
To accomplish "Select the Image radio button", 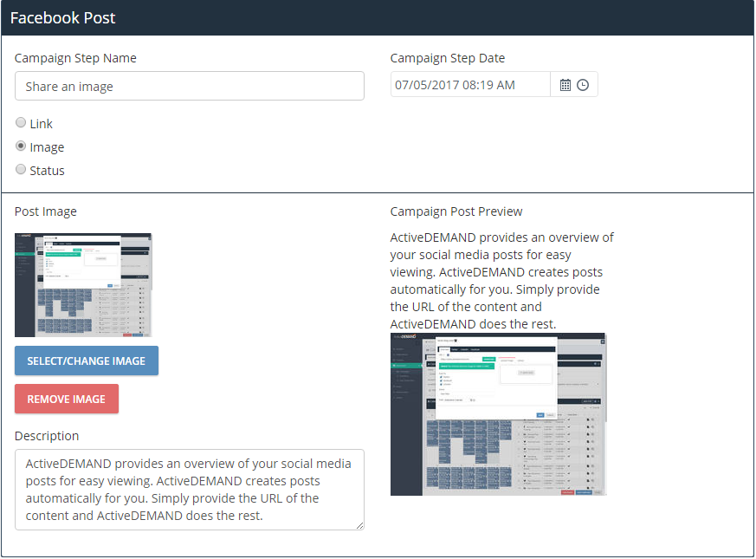I will (x=21, y=146).
